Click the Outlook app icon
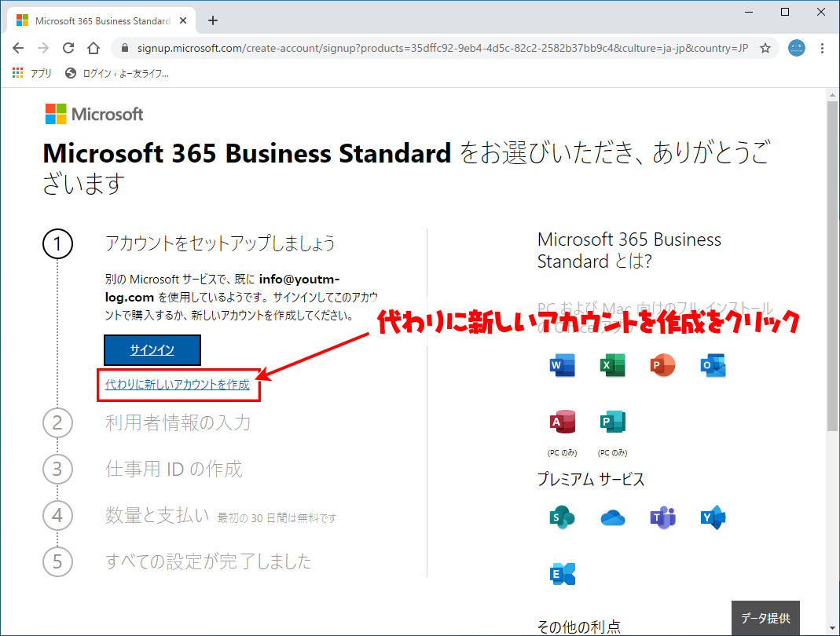This screenshot has height=636, width=840. point(713,366)
